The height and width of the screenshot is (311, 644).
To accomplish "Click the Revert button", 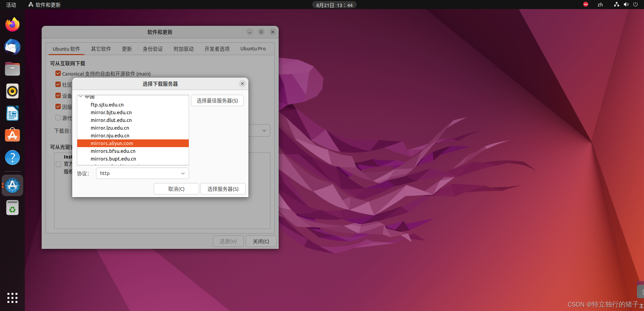I will click(228, 241).
